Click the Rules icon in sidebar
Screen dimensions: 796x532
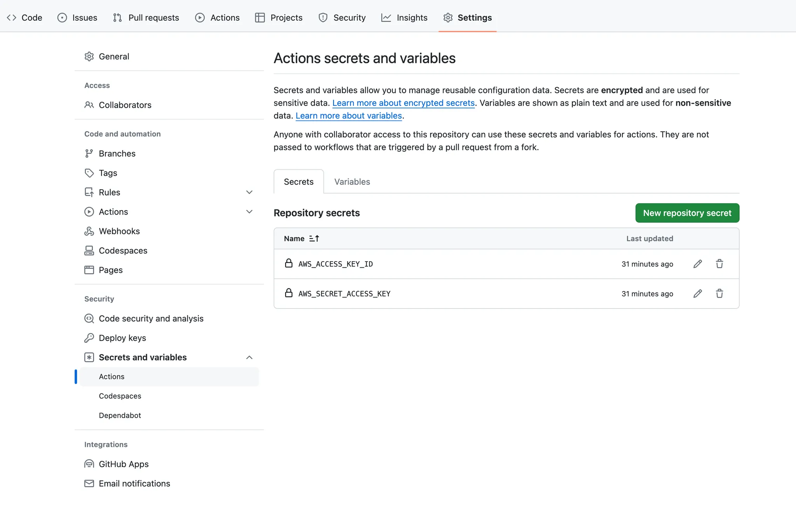click(89, 192)
